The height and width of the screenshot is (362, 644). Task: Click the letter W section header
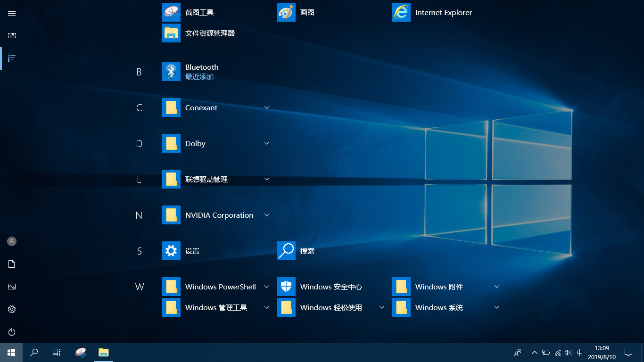click(139, 287)
